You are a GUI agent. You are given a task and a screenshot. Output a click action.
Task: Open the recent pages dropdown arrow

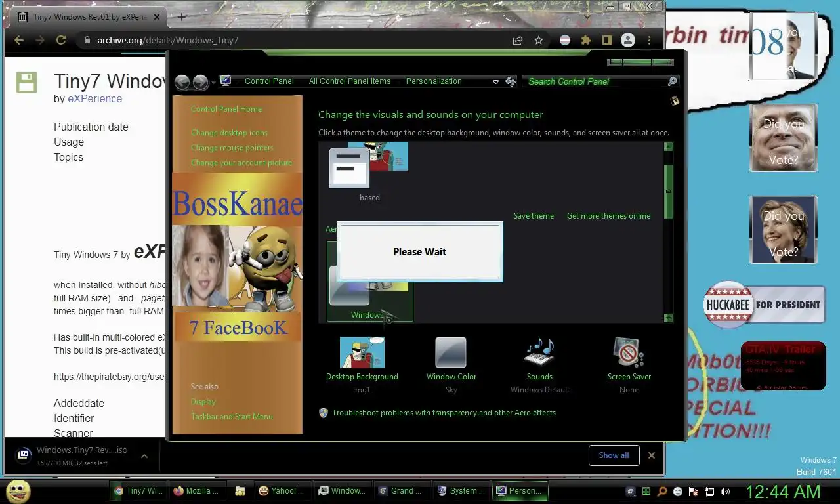[x=213, y=83]
